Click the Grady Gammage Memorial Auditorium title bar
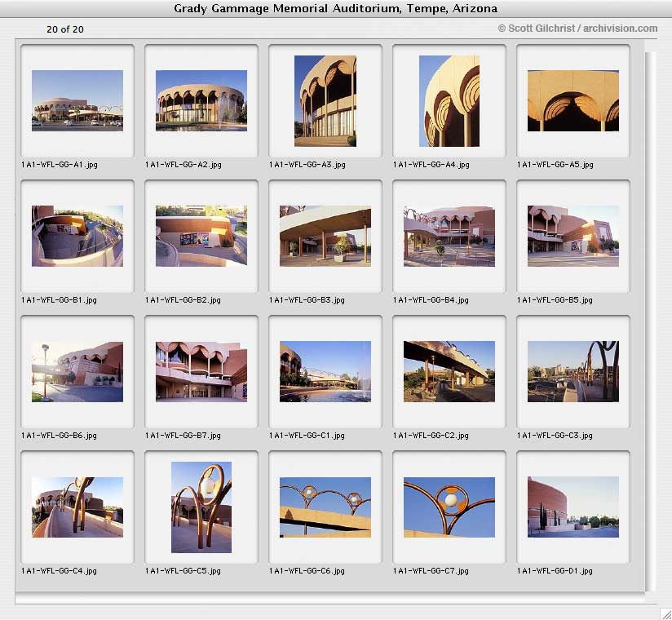The width and height of the screenshot is (672, 620). tap(336, 9)
